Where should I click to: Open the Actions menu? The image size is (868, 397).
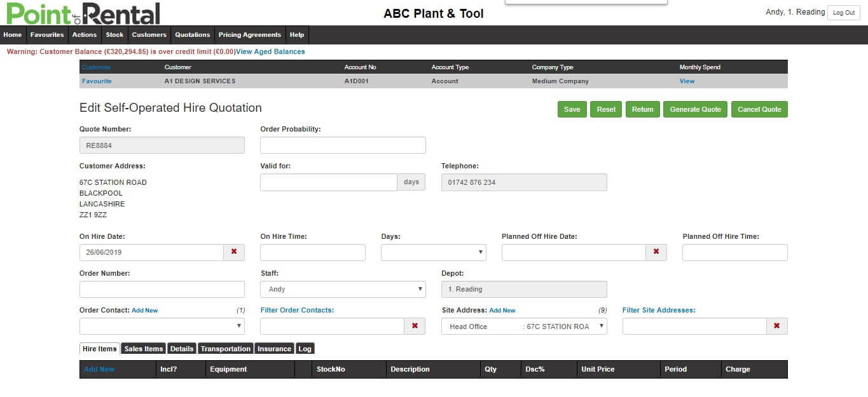tap(85, 35)
